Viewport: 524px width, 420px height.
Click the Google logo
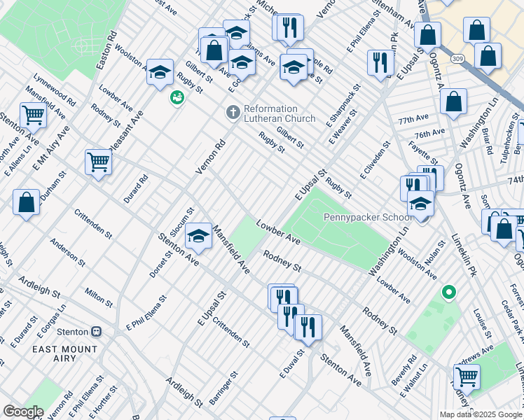click(x=23, y=412)
